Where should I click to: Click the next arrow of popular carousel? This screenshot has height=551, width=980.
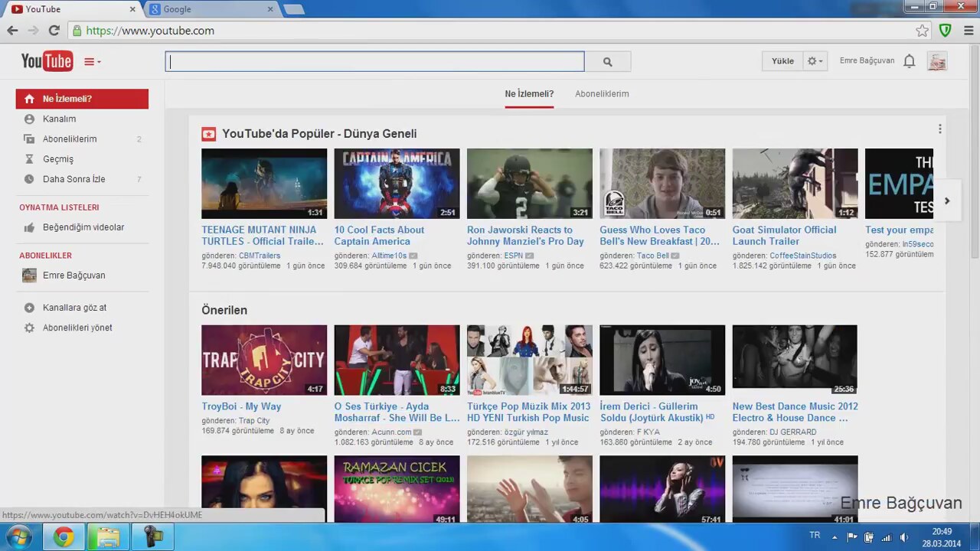tap(947, 201)
